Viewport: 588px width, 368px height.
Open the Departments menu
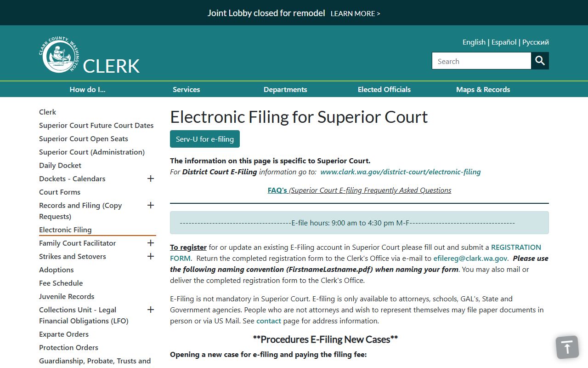(x=285, y=89)
